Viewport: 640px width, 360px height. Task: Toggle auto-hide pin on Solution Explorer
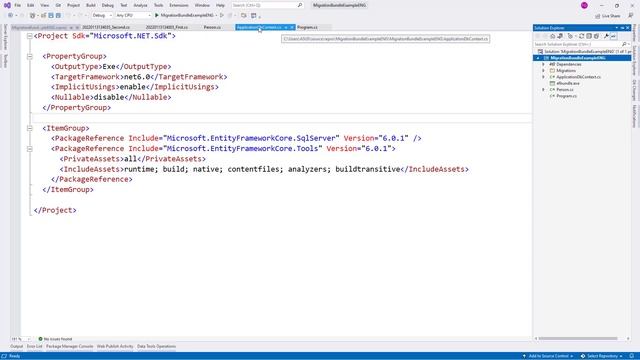(622, 28)
